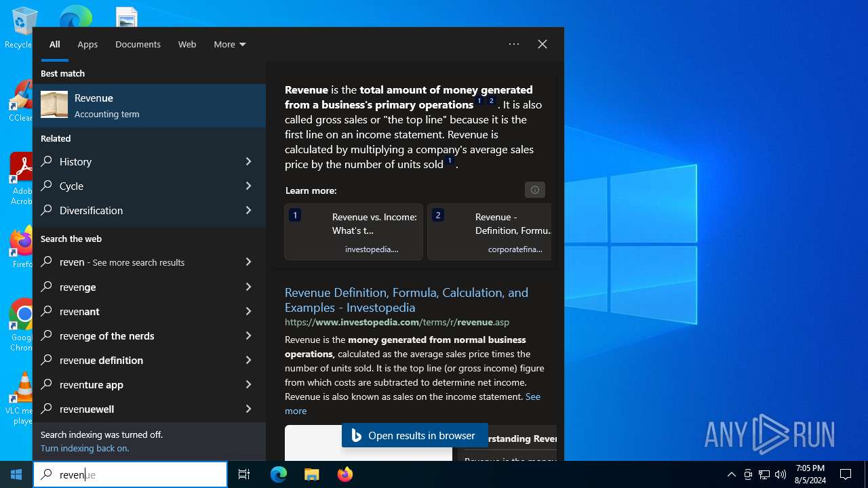Click the search magnifier in taskbar box
Image resolution: width=868 pixels, height=488 pixels.
click(x=46, y=474)
